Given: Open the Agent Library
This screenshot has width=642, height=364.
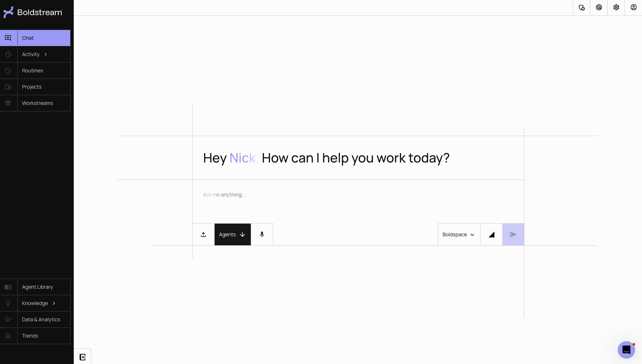Looking at the screenshot, I should coord(35,287).
